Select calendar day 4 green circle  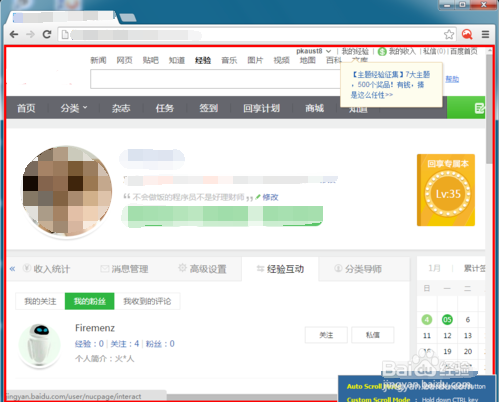[427, 320]
